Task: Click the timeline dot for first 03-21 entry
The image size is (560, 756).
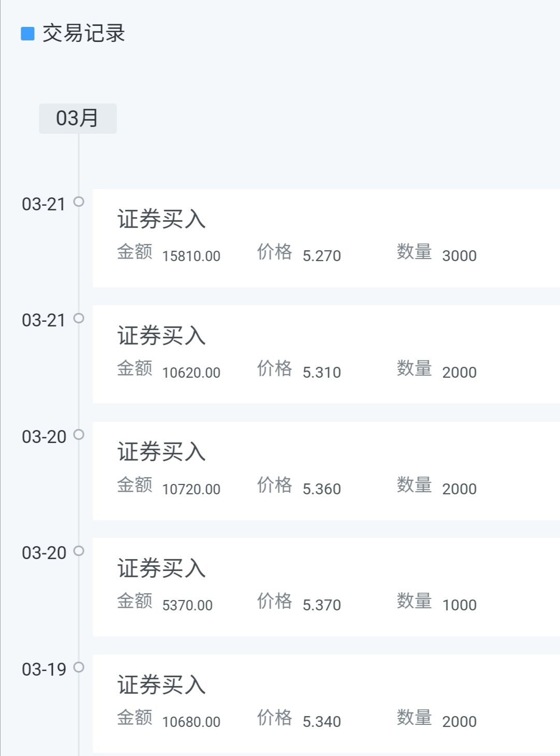Action: click(x=79, y=202)
